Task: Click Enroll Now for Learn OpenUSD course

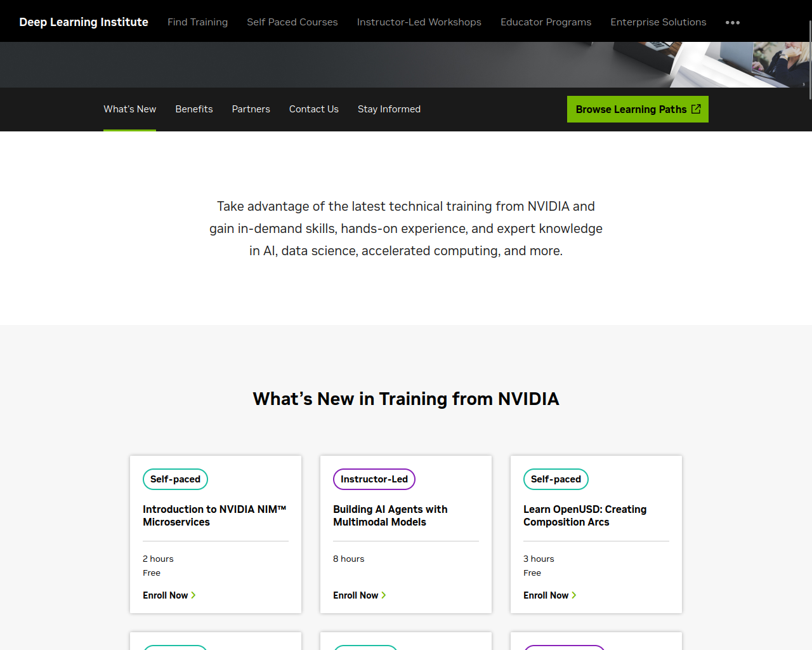Action: click(x=550, y=595)
